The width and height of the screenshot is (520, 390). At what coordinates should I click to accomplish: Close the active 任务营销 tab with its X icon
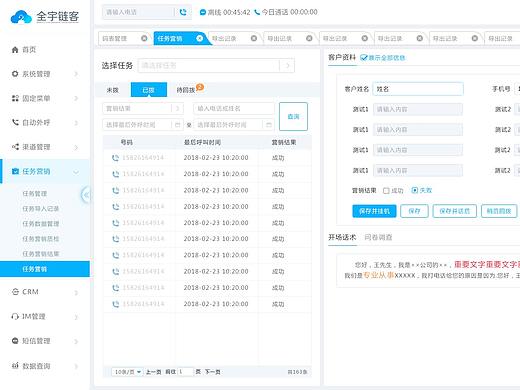click(x=199, y=38)
